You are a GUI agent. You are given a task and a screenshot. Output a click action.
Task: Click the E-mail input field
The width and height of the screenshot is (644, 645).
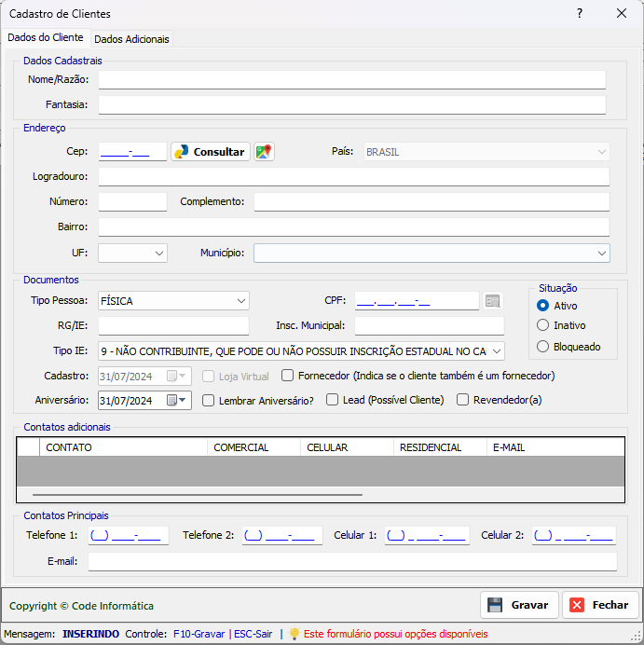pyautogui.click(x=353, y=561)
